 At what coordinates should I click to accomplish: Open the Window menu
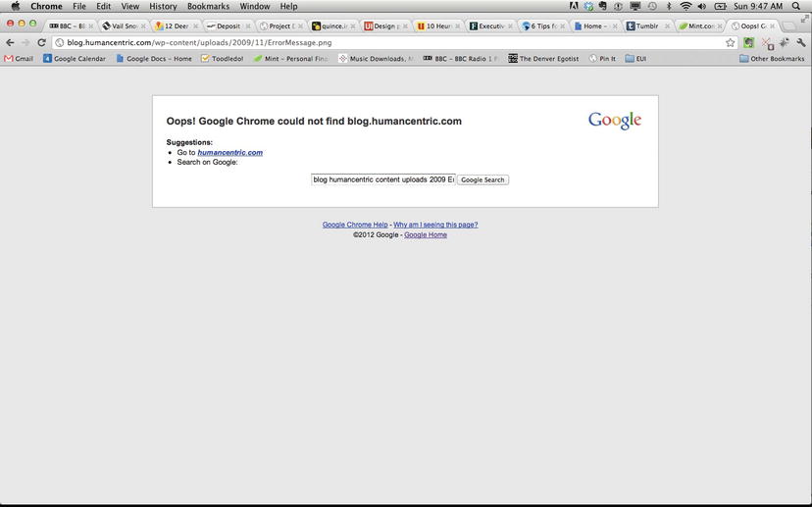pos(255,6)
